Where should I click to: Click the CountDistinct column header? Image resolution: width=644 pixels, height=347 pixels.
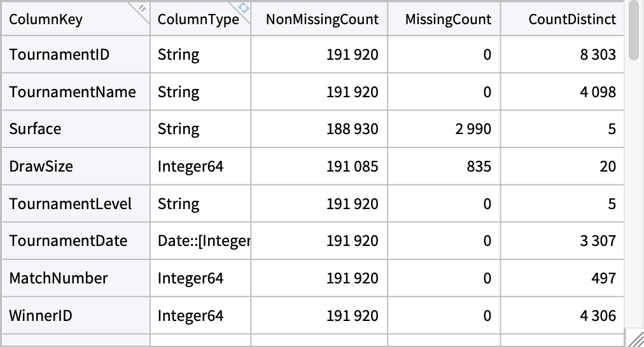571,19
